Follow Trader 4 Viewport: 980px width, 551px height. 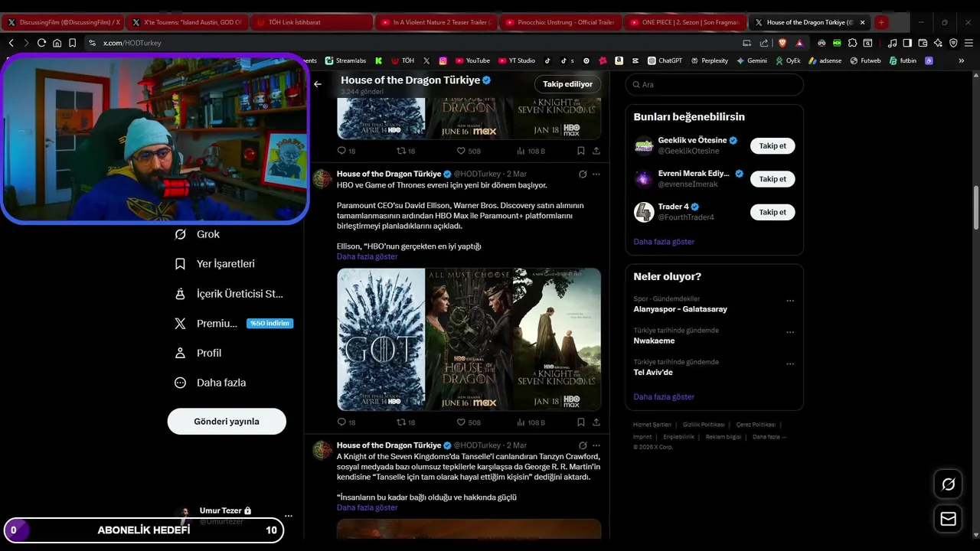(773, 212)
